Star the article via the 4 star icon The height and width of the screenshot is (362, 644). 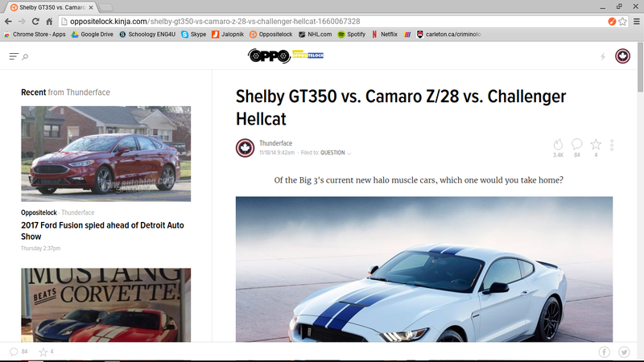coord(596,144)
